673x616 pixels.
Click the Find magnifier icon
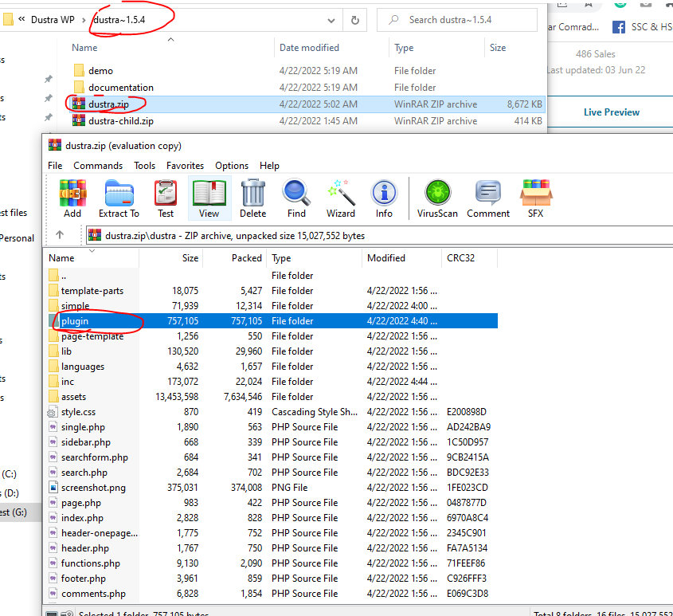296,198
